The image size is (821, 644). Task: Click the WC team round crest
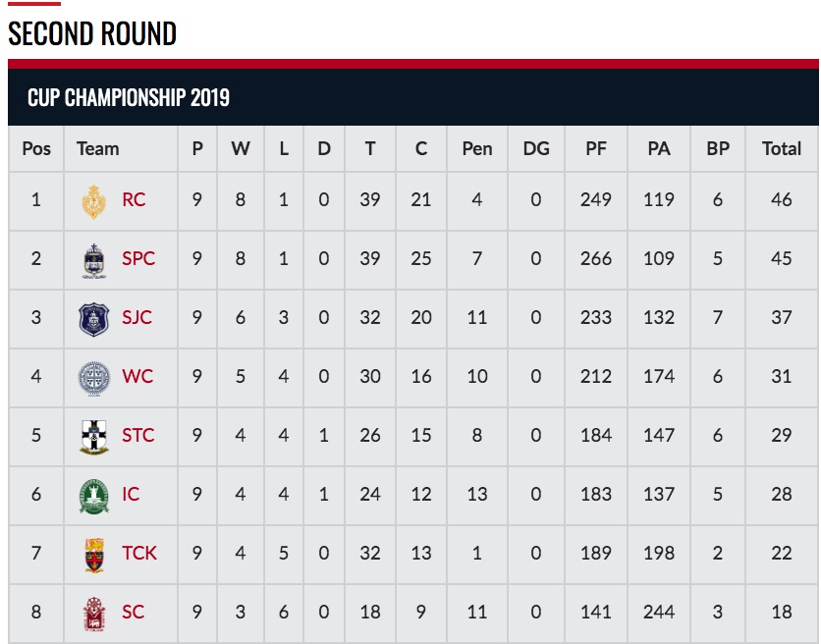click(x=93, y=377)
